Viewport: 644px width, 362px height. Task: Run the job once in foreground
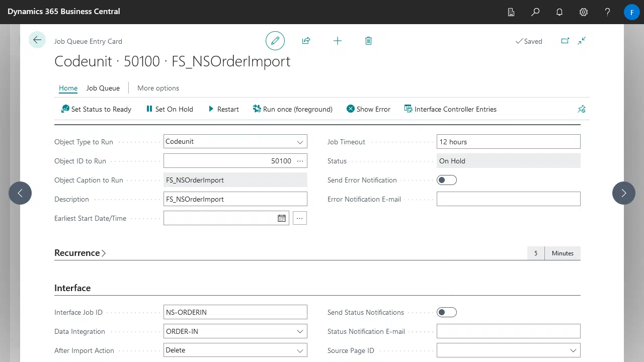click(292, 109)
